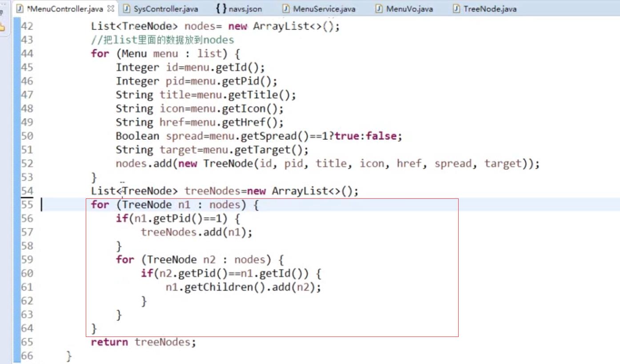Click the 'Boolean spread=menu.getSpread()' line
The image size is (620, 364).
point(259,136)
